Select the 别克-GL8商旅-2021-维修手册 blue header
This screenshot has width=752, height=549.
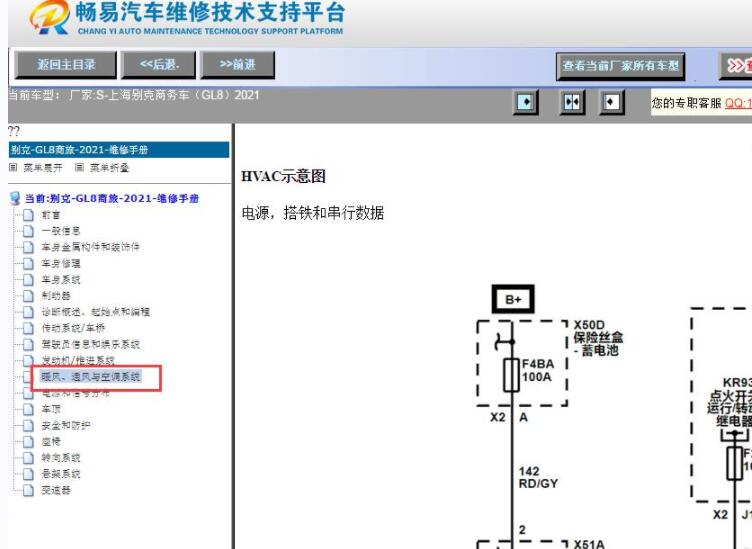coord(119,150)
